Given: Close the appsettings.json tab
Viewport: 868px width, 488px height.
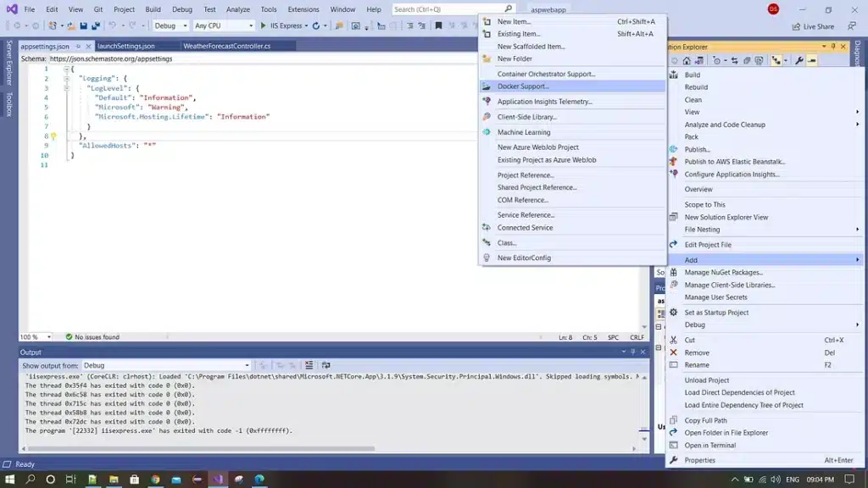Looking at the screenshot, I should click(x=88, y=47).
